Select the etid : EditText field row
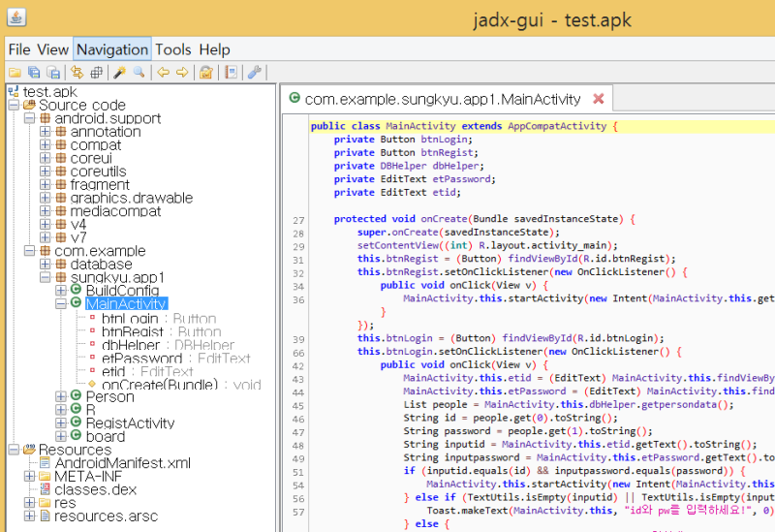This screenshot has height=532, width=775. tap(147, 371)
